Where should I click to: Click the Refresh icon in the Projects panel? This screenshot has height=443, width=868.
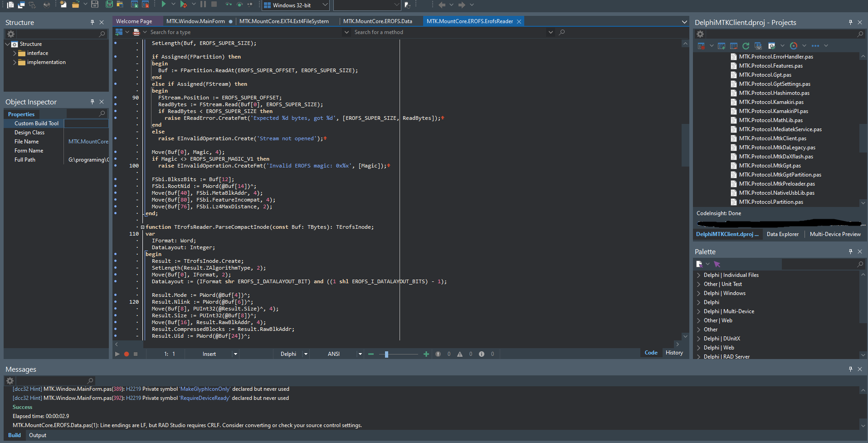(x=746, y=46)
